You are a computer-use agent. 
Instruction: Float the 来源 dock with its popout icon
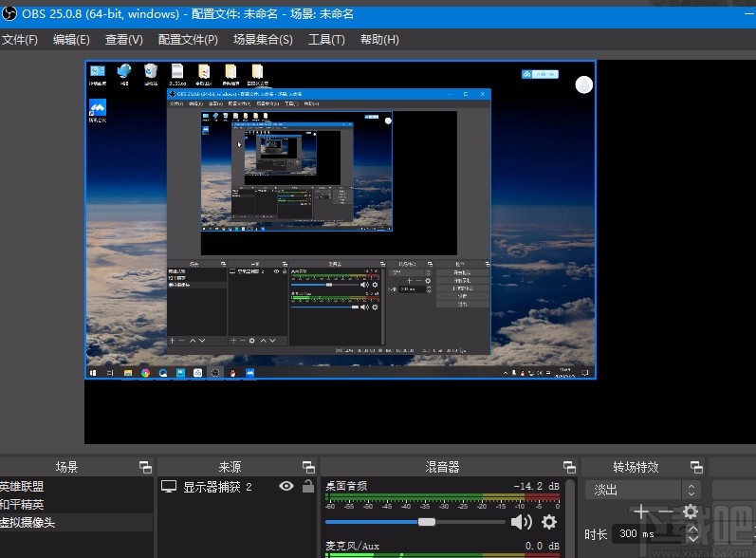coord(308,467)
